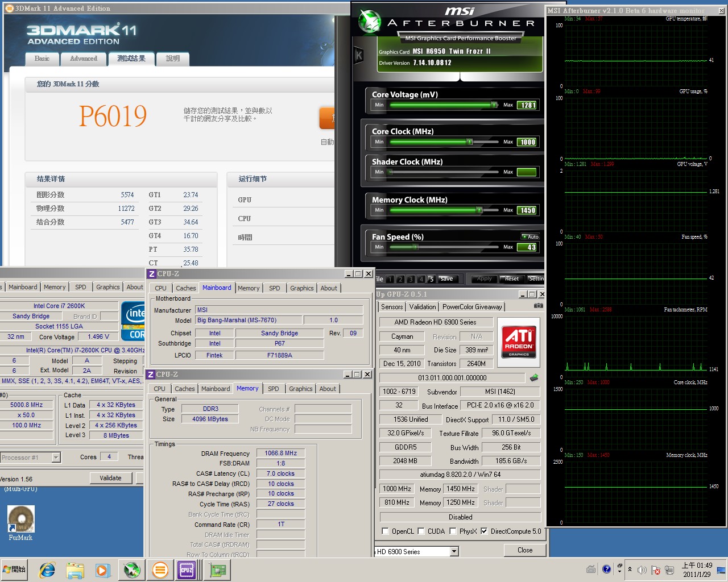
Task: Toggle the OpenCL checkbox in GPU-Z
Action: point(386,531)
